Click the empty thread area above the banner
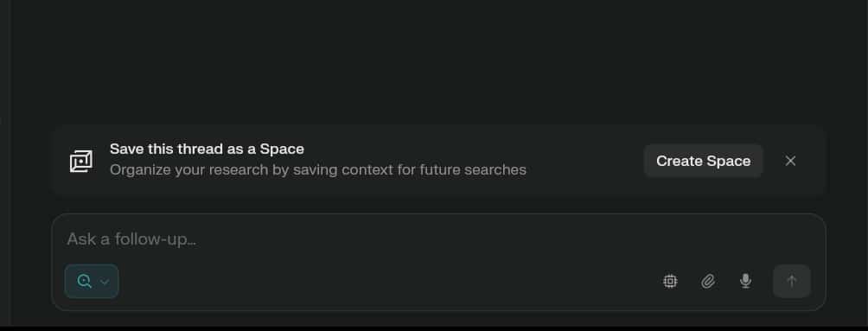 click(x=438, y=60)
